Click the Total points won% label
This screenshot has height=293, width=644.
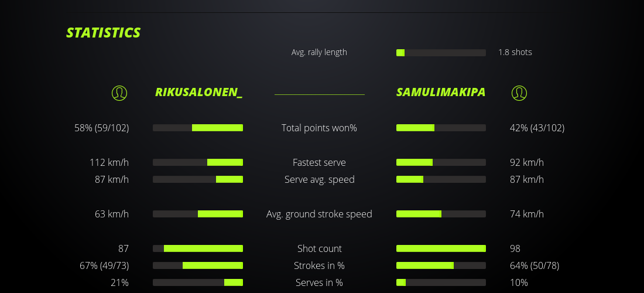point(319,128)
